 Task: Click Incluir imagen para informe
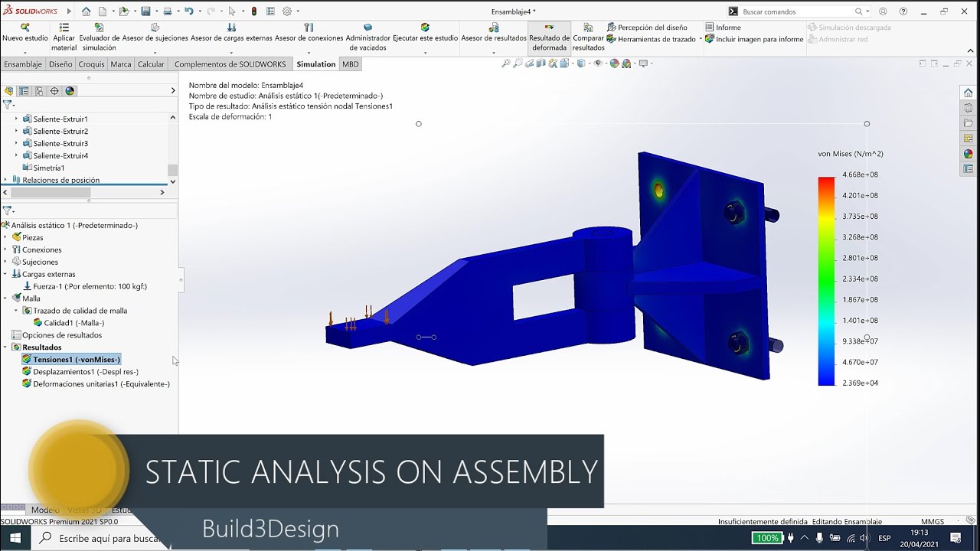pos(754,39)
